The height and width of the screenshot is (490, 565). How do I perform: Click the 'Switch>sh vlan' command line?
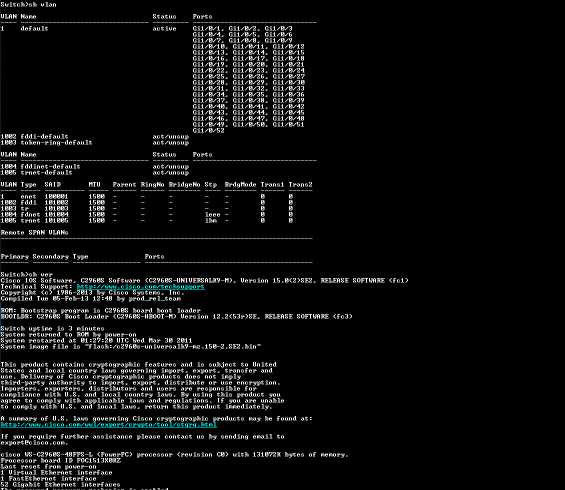(x=28, y=4)
